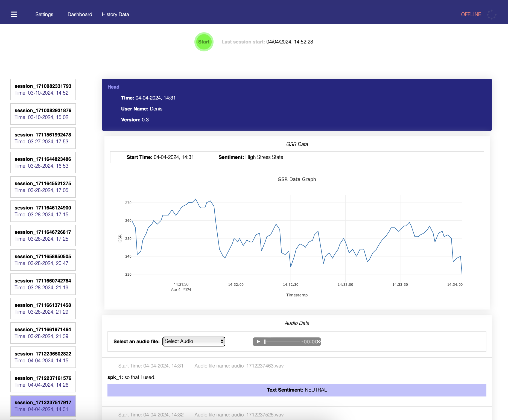The width and height of the screenshot is (508, 420).
Task: Click the green Start session button
Action: 204,42
